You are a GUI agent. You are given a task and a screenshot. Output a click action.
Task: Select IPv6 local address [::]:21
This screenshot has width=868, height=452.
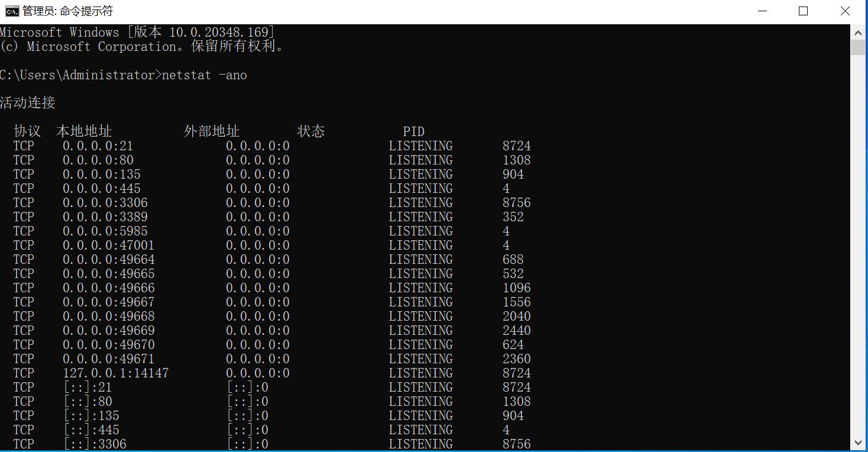[88, 387]
